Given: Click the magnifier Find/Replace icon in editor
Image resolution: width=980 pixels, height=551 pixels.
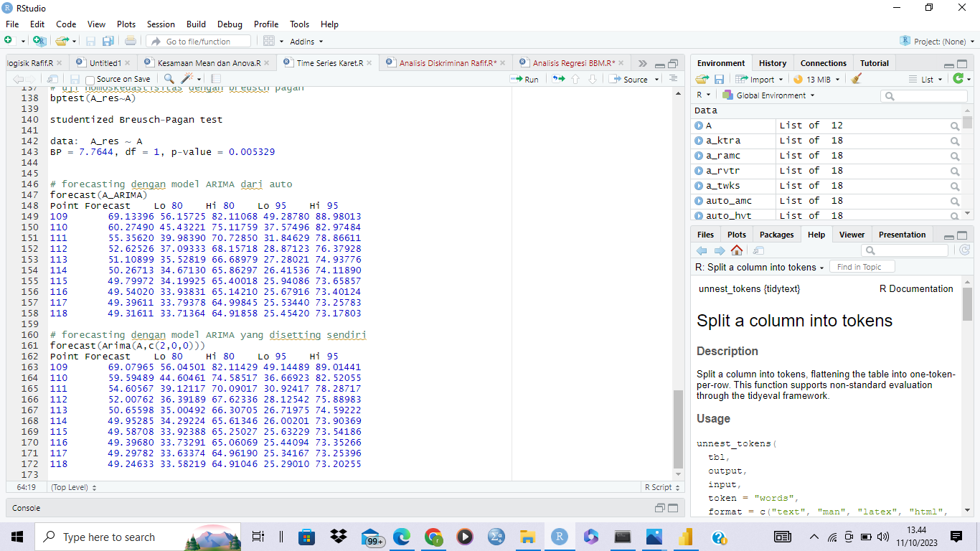Looking at the screenshot, I should pyautogui.click(x=169, y=79).
